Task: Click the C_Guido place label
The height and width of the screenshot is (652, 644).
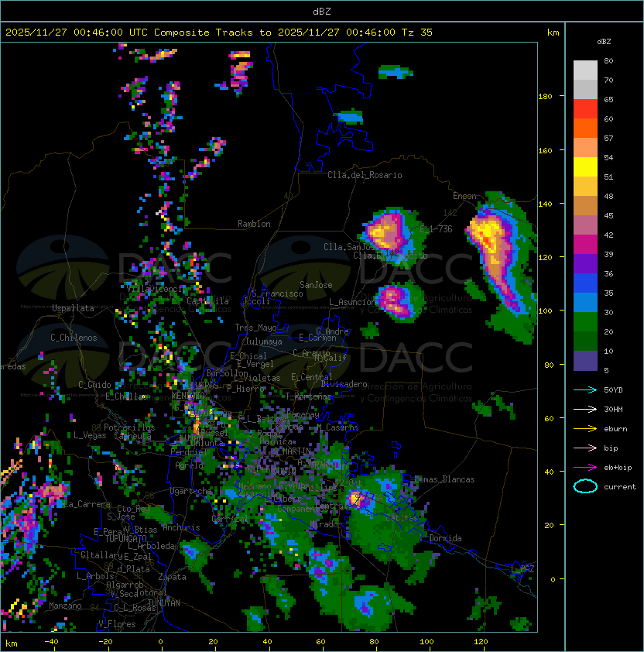Action: click(x=94, y=385)
